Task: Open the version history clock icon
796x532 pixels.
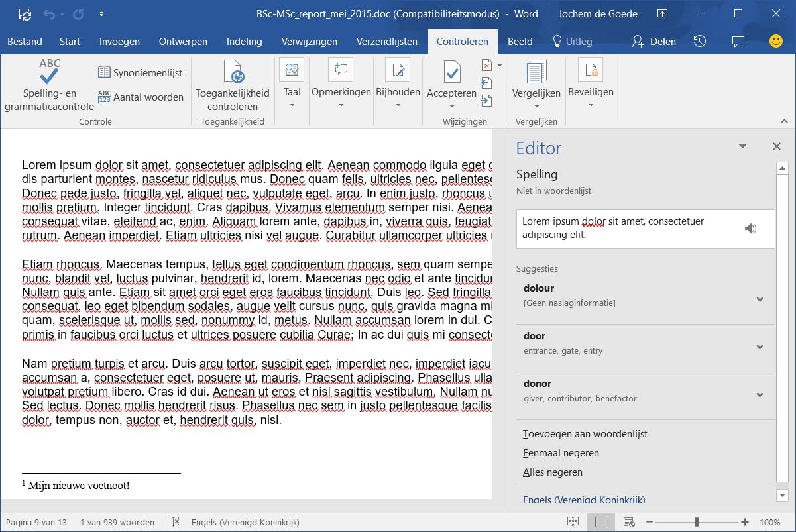Action: coord(700,41)
